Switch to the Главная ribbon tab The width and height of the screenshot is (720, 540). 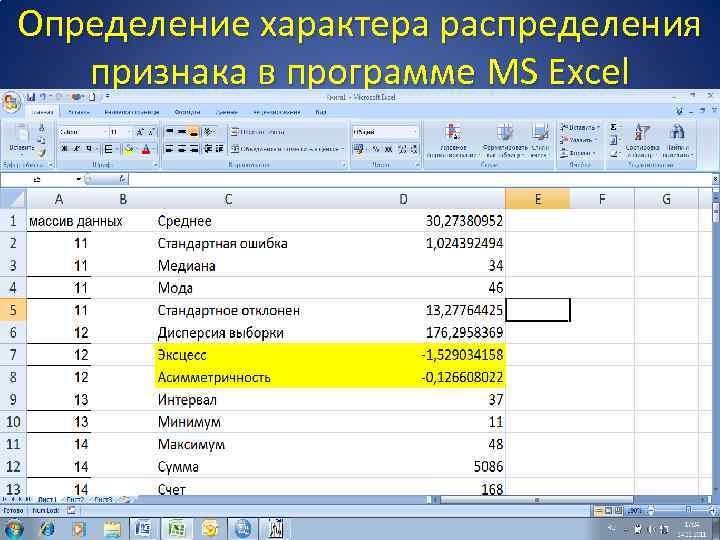[43, 112]
